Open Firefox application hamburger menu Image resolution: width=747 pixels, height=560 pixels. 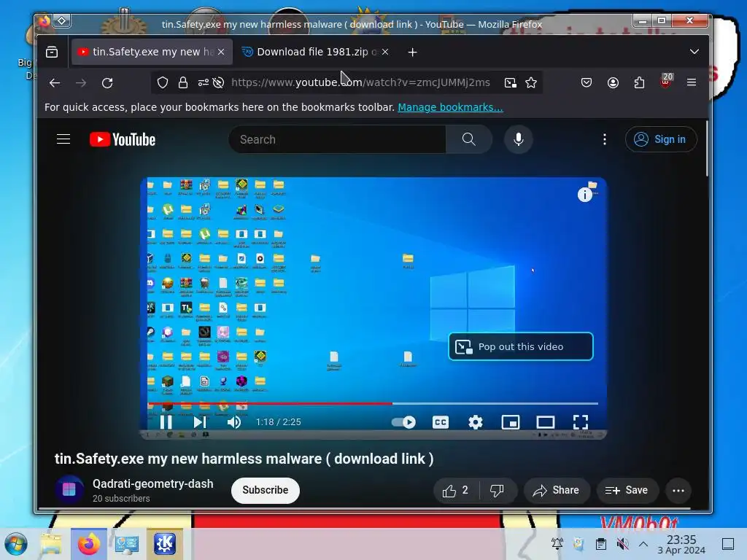(x=692, y=83)
